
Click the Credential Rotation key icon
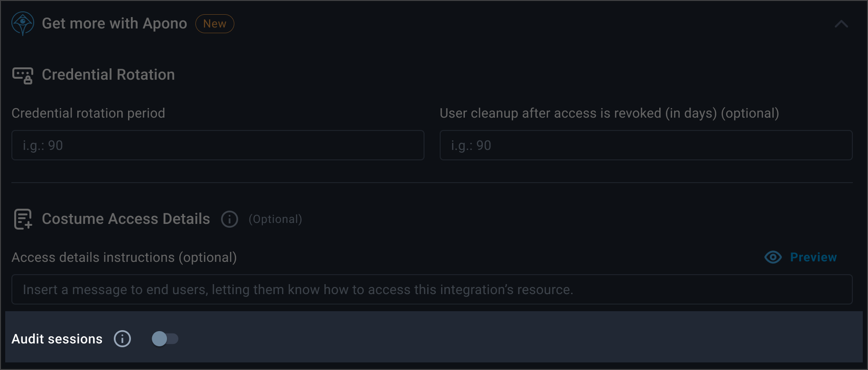[23, 75]
